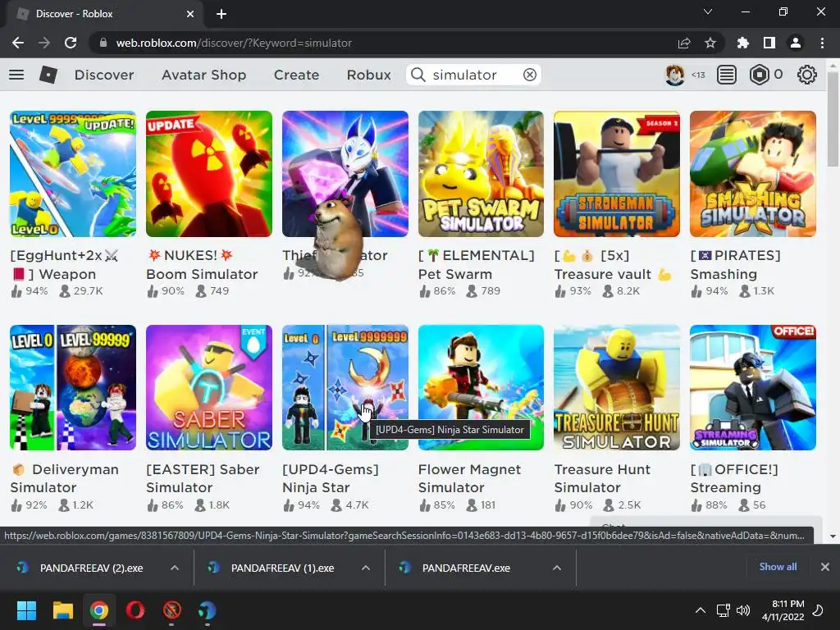The height and width of the screenshot is (630, 840).
Task: Open the tab search chevron
Action: click(708, 11)
